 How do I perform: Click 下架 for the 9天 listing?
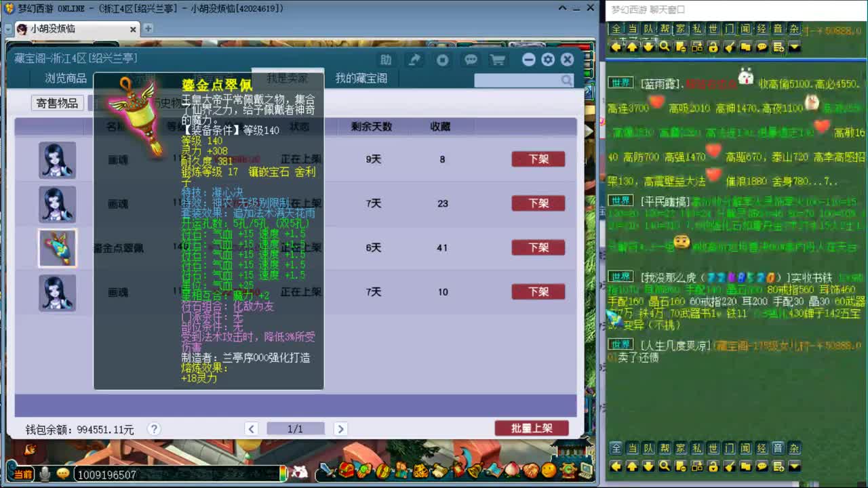tap(538, 159)
